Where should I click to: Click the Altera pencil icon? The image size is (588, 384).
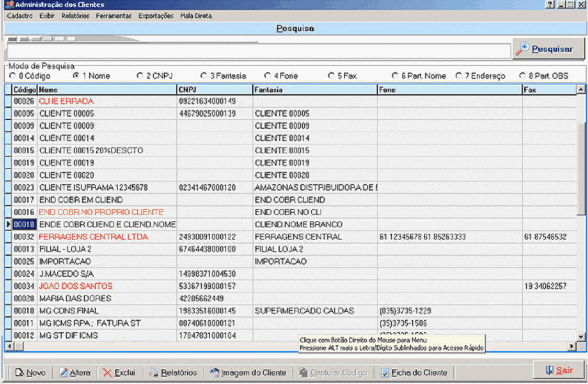click(x=63, y=372)
